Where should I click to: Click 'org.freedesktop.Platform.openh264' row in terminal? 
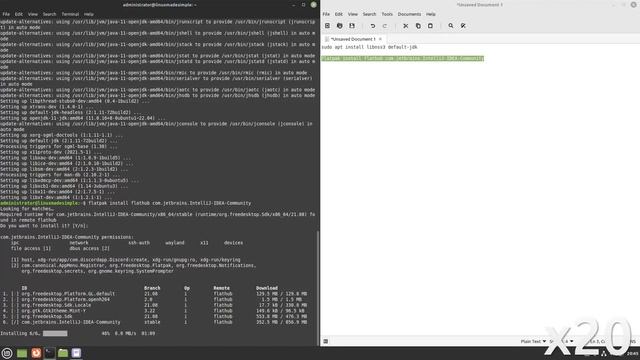(155, 300)
